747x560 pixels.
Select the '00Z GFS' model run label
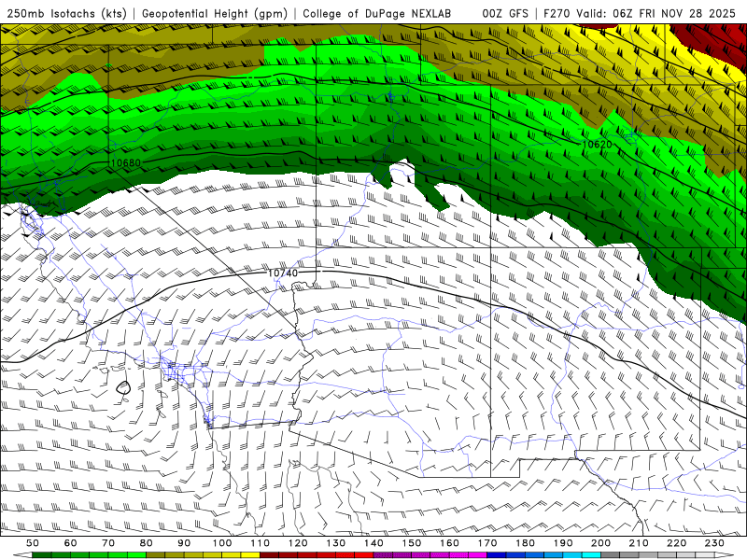[505, 13]
